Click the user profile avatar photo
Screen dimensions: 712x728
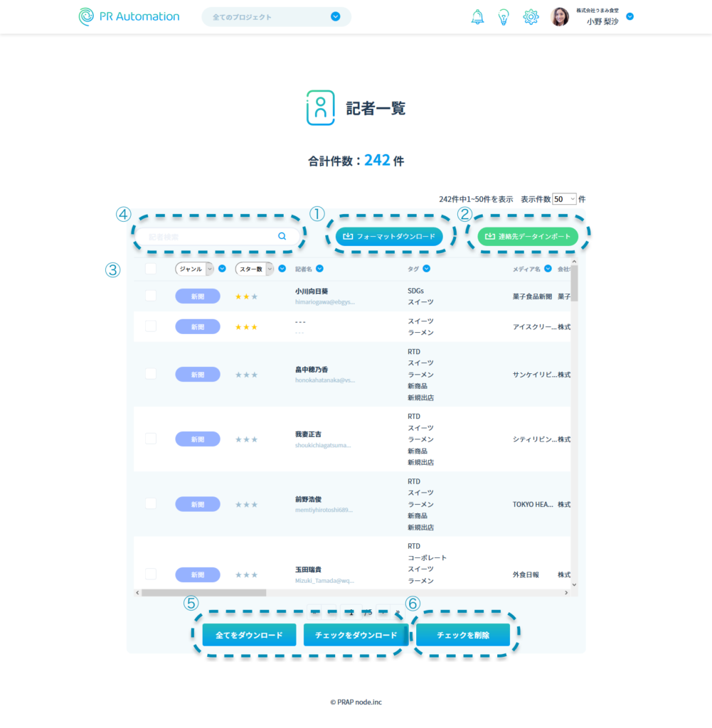pyautogui.click(x=560, y=17)
